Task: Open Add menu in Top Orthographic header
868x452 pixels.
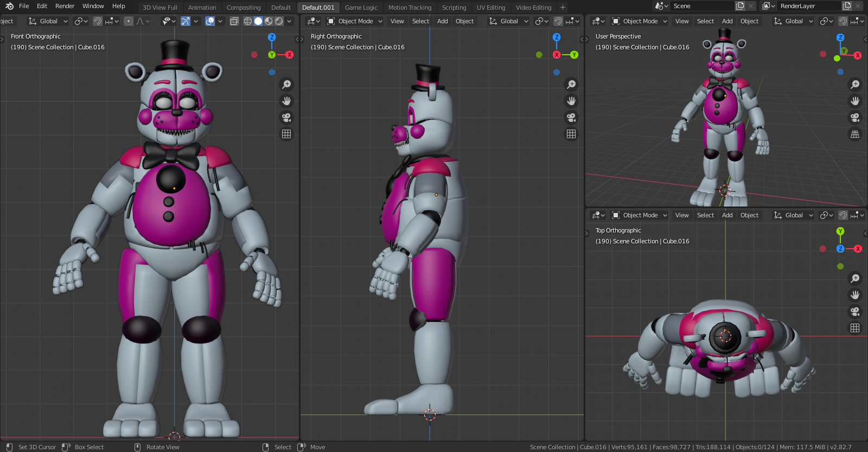Action: pos(727,215)
